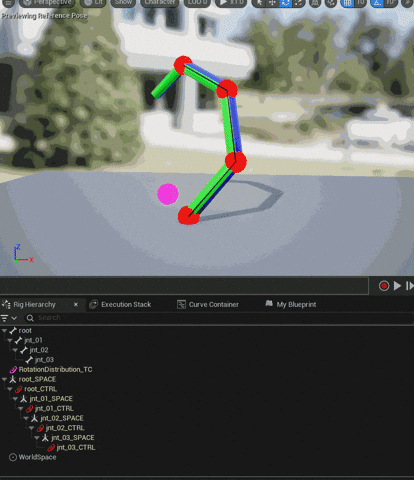Collapse the jnt_02_CTRL node
414x480 pixels.
(x=31, y=428)
